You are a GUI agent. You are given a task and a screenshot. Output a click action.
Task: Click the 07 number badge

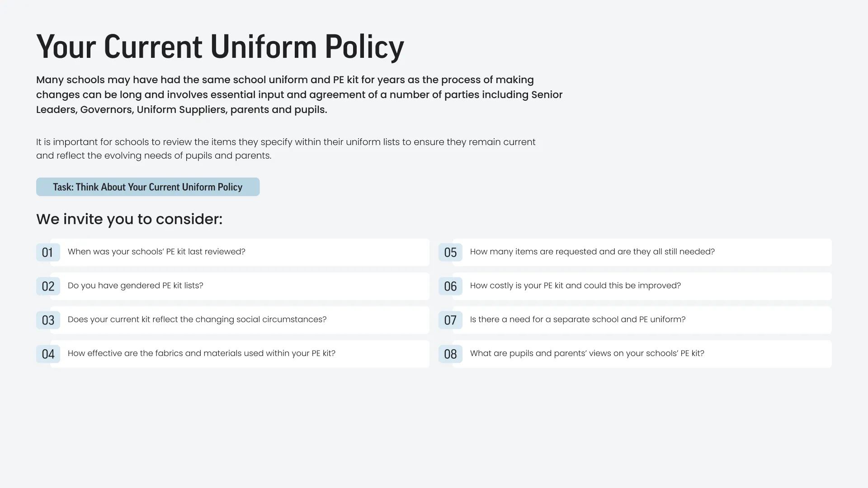(x=450, y=320)
